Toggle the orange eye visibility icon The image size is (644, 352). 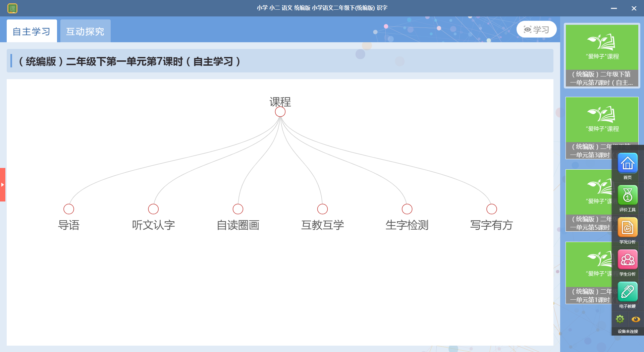click(x=635, y=319)
